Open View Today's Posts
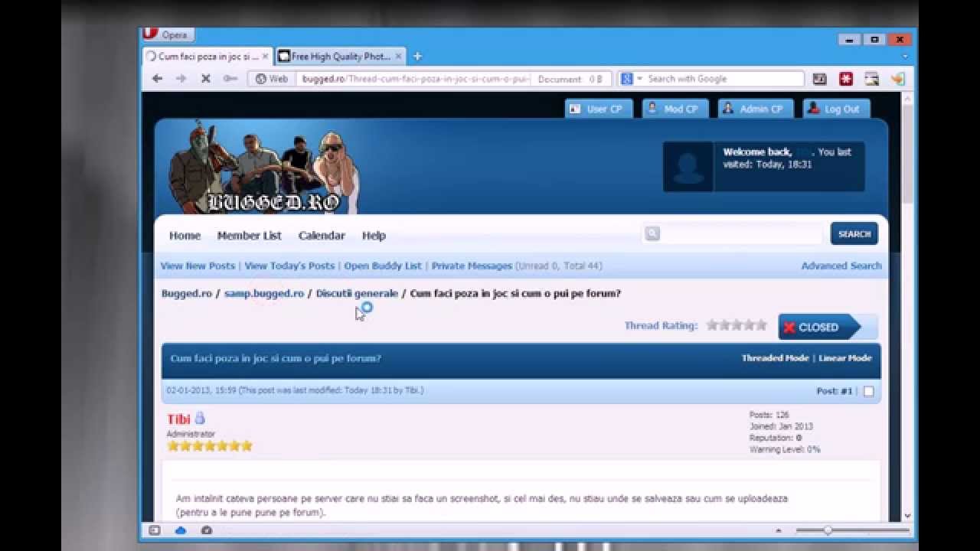The width and height of the screenshot is (980, 551). click(289, 266)
